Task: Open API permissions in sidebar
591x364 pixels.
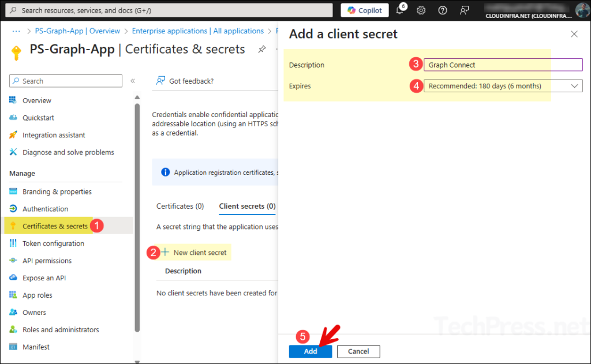Action: click(x=47, y=261)
